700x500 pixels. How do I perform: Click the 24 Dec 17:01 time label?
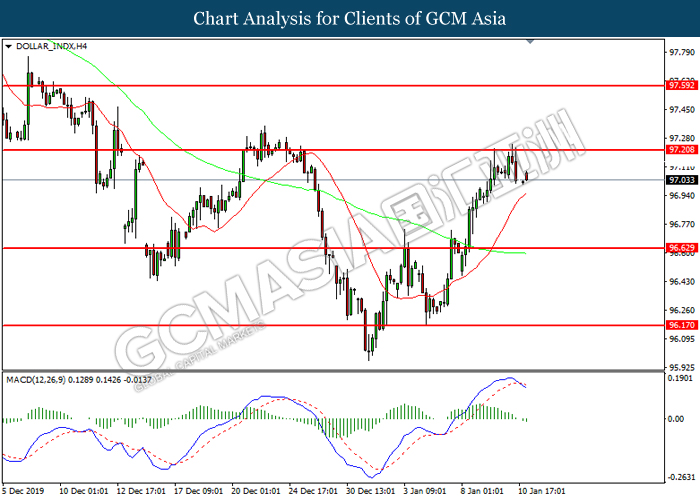[x=313, y=491]
